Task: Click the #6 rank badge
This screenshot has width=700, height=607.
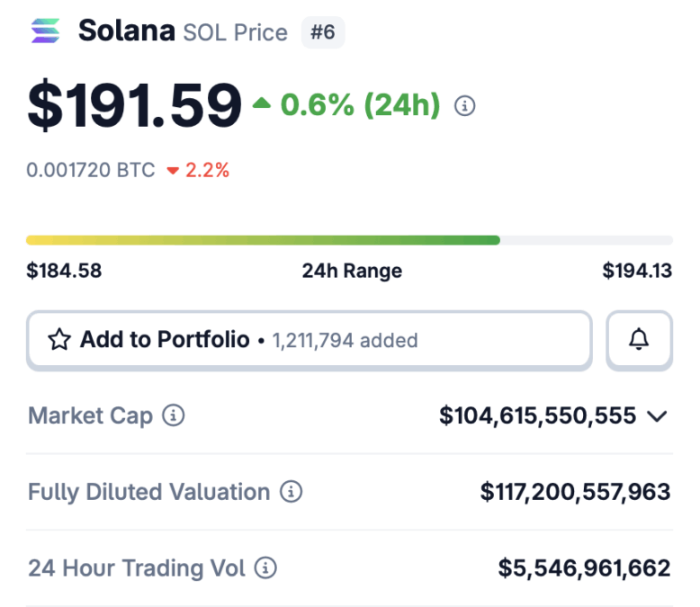Action: [323, 32]
